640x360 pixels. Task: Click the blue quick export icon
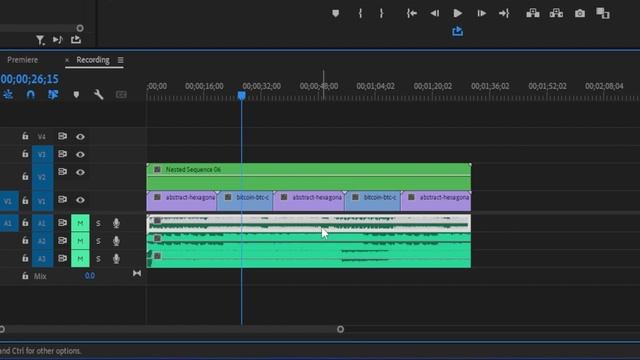(458, 31)
